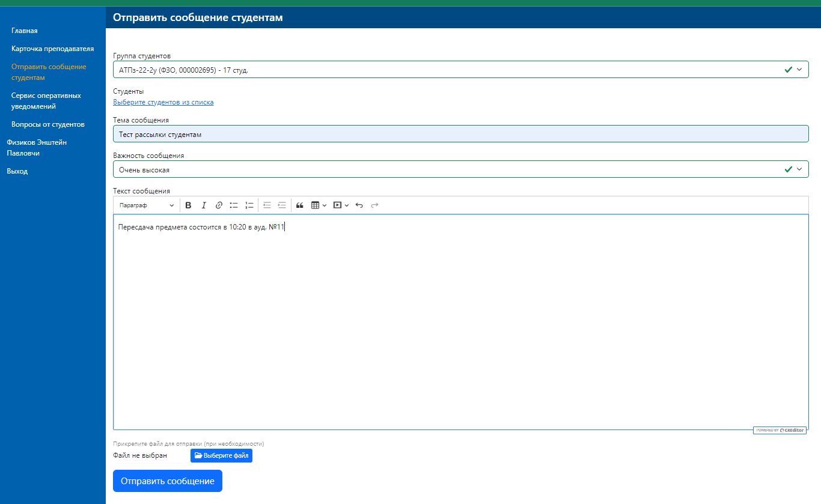Insert a numbered list

tap(249, 205)
